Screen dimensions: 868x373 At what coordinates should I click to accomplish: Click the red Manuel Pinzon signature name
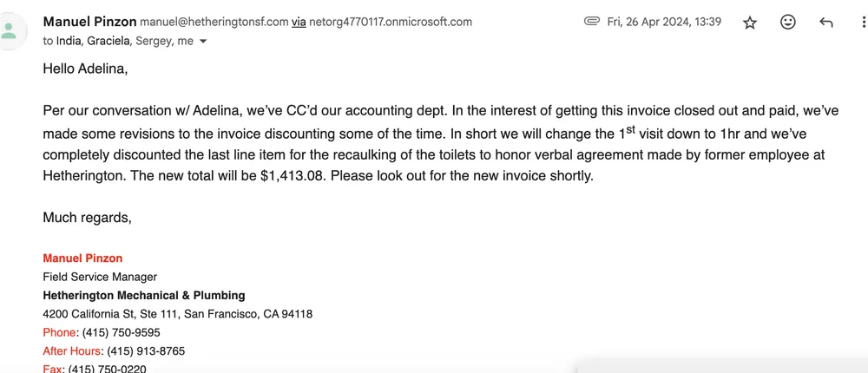(x=82, y=258)
